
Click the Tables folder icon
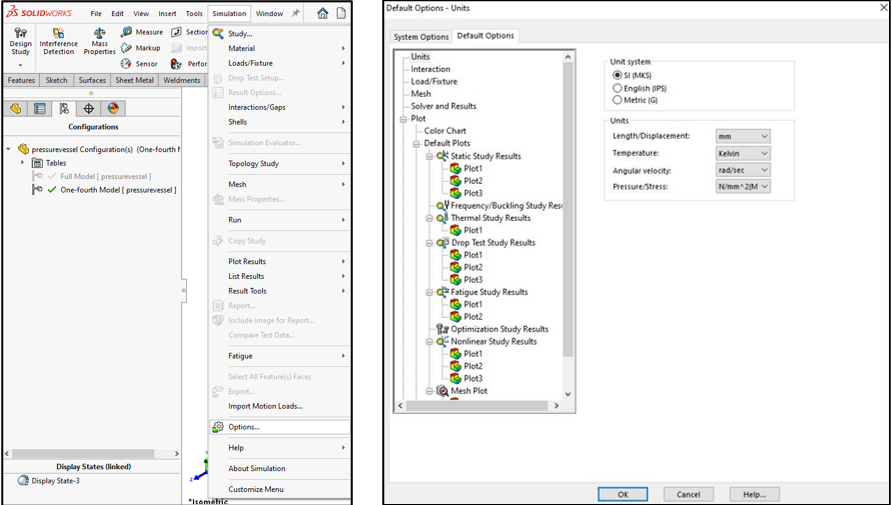click(x=38, y=163)
